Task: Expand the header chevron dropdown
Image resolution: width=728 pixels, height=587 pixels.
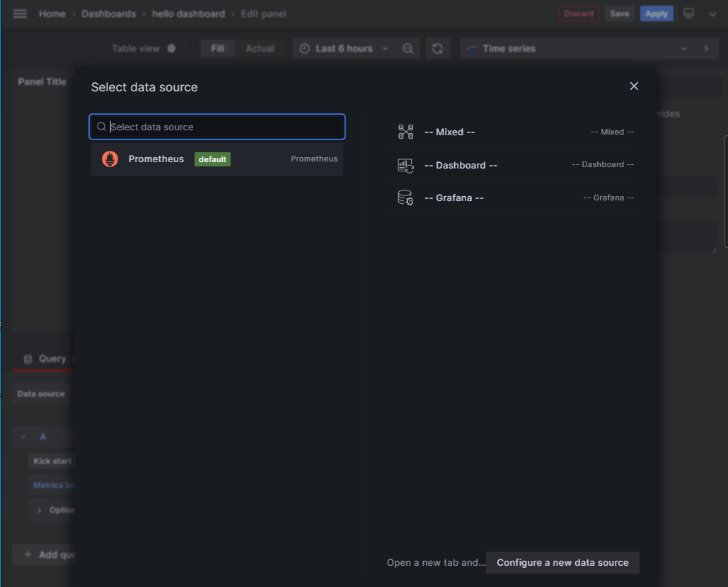Action: click(x=712, y=14)
